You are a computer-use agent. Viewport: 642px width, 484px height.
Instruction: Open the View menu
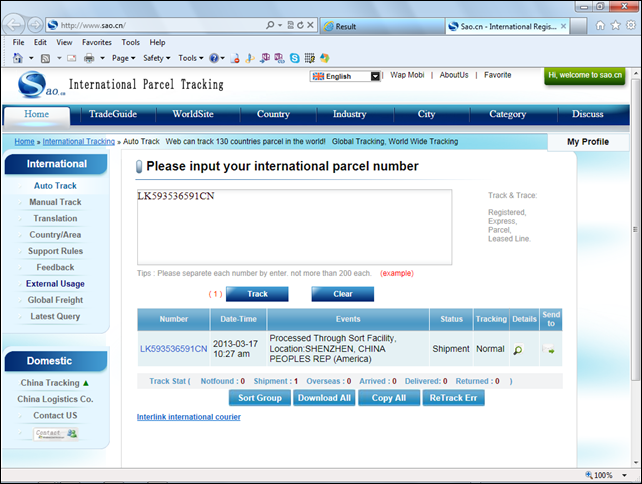[64, 42]
